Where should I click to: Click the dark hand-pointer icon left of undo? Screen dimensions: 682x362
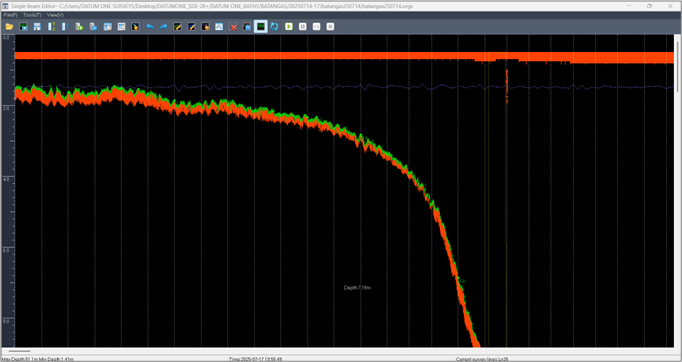135,27
